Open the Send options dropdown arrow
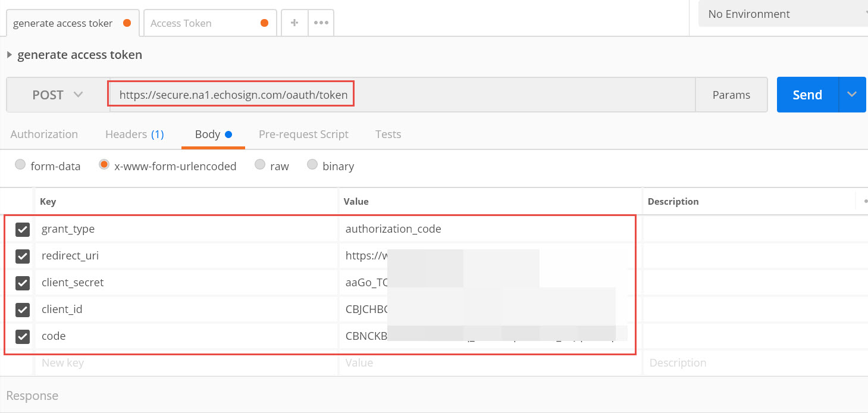The height and width of the screenshot is (413, 868). click(852, 95)
